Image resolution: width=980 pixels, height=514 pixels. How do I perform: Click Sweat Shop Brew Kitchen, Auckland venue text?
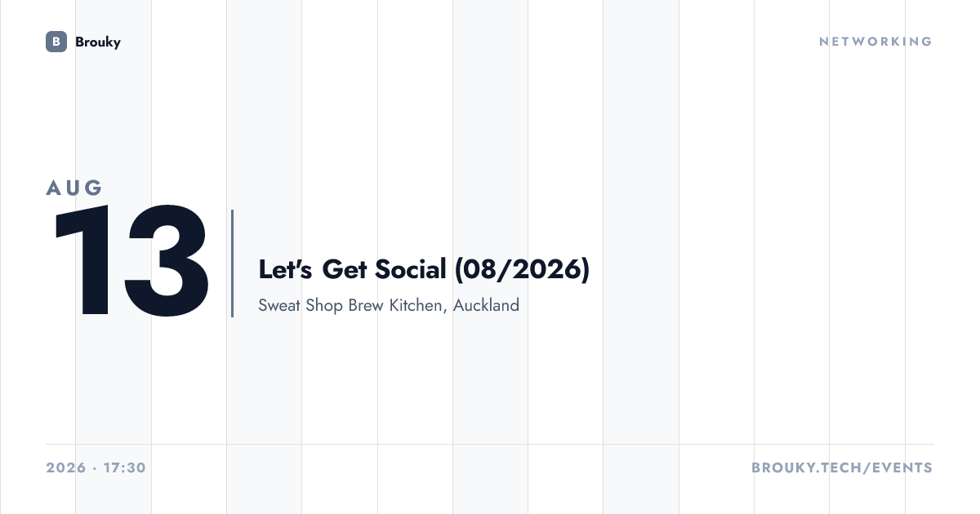pyautogui.click(x=389, y=306)
